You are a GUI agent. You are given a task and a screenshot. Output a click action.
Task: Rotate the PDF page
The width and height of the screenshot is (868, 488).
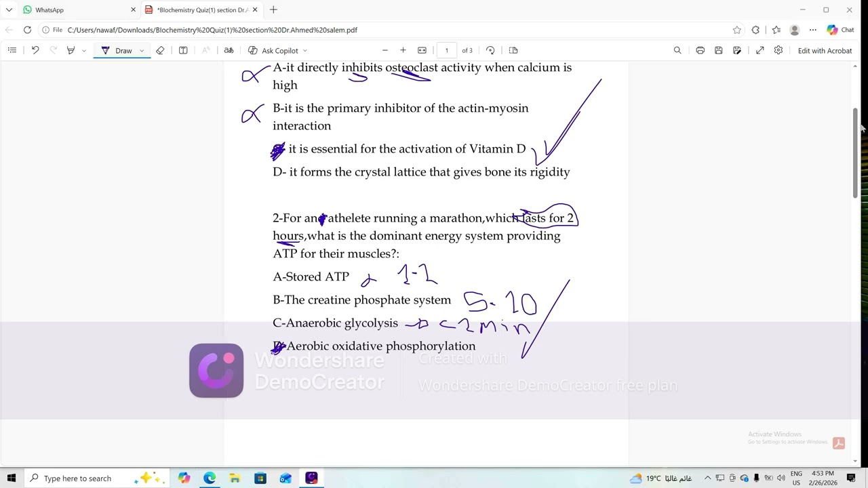pyautogui.click(x=490, y=50)
